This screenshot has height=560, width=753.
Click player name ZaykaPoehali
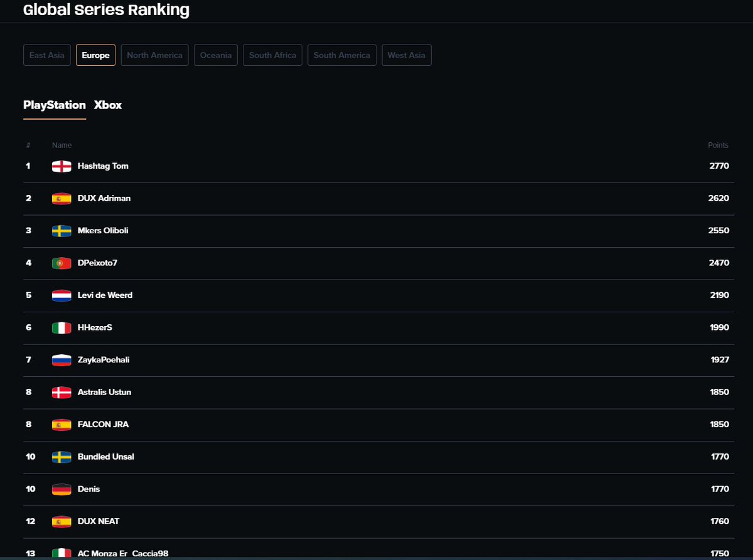point(104,360)
